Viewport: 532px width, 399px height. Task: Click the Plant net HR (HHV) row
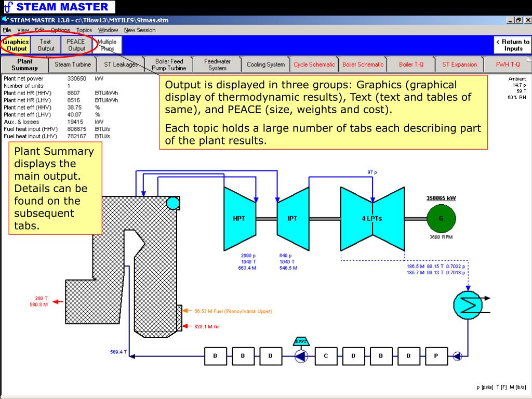click(61, 93)
